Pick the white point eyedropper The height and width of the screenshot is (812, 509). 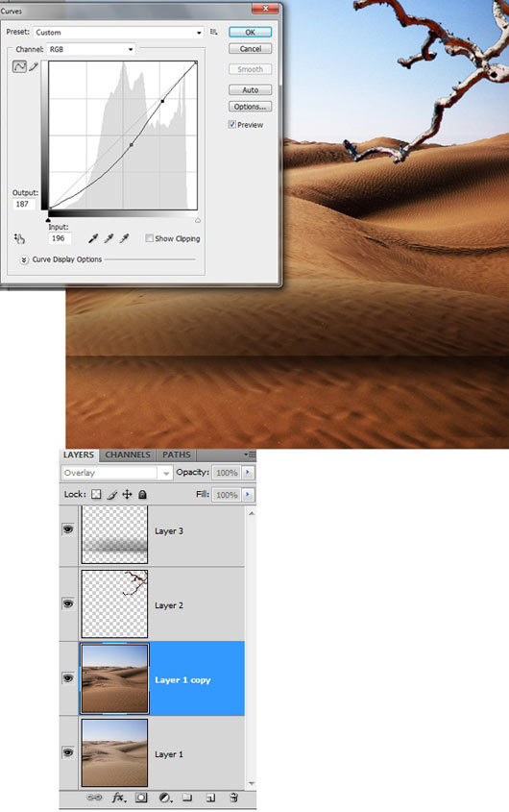click(x=124, y=238)
